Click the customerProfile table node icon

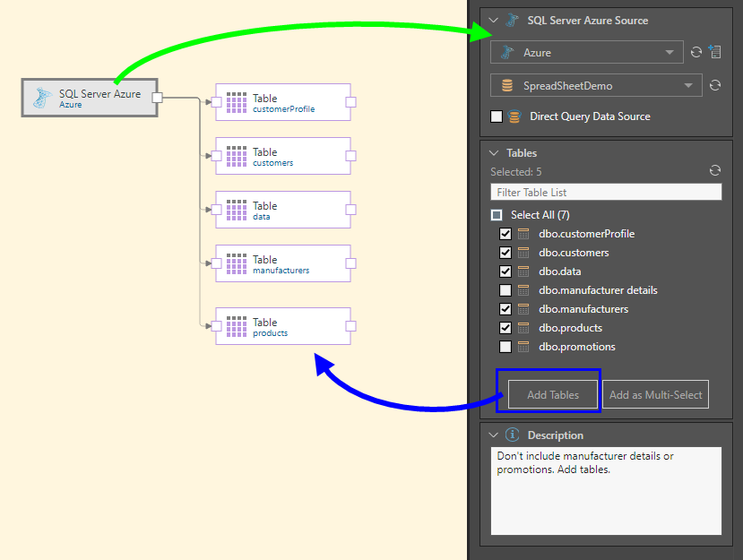[x=237, y=103]
